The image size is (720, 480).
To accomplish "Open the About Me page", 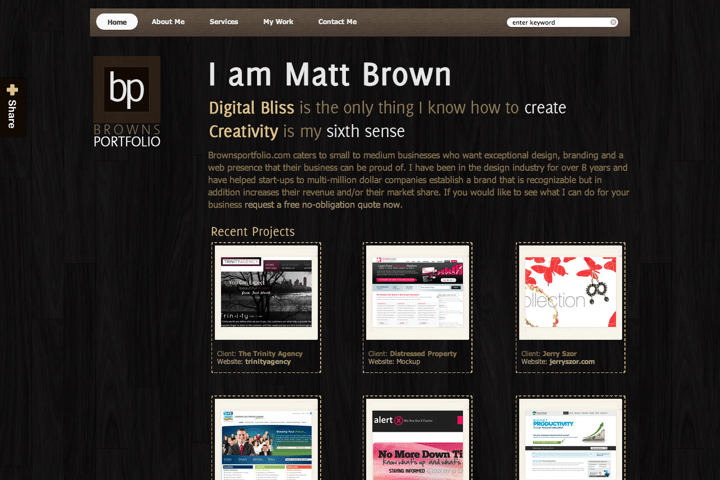I will click(168, 22).
